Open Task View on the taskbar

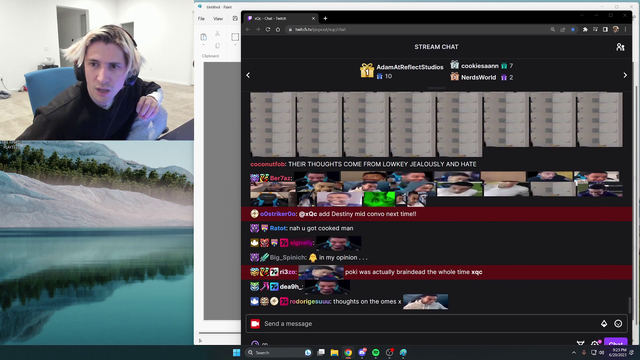point(321,352)
